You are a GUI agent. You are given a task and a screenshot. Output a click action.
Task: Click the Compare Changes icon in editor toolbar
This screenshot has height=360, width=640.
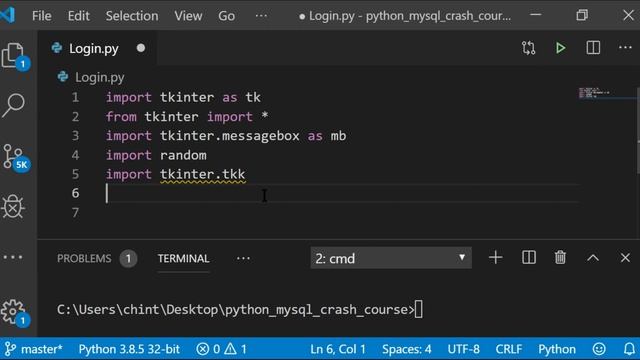528,48
